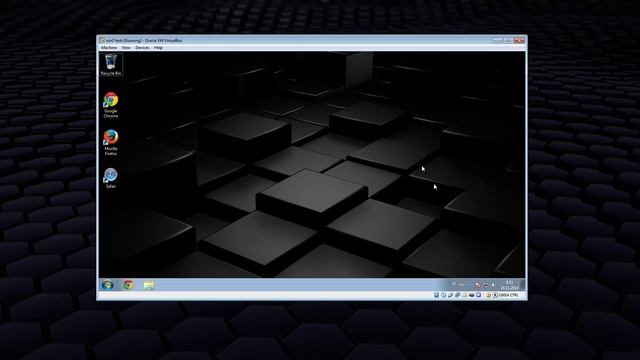Click the keyboard capture indicator beside host key
The width and height of the screenshot is (640, 360).
point(495,295)
